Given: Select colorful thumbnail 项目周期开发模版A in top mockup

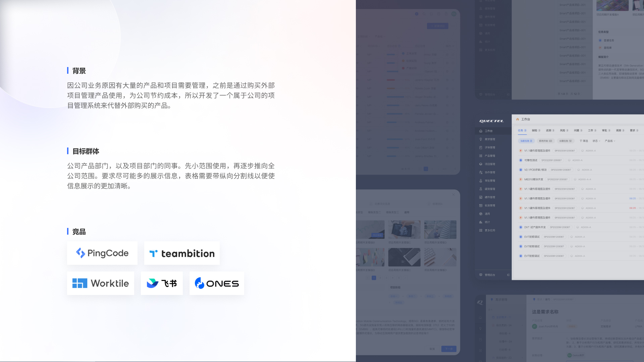Looking at the screenshot, I should point(612,5).
